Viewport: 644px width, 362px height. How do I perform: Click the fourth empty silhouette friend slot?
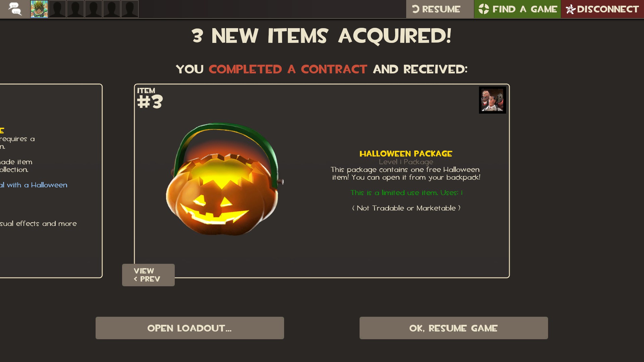pyautogui.click(x=112, y=9)
